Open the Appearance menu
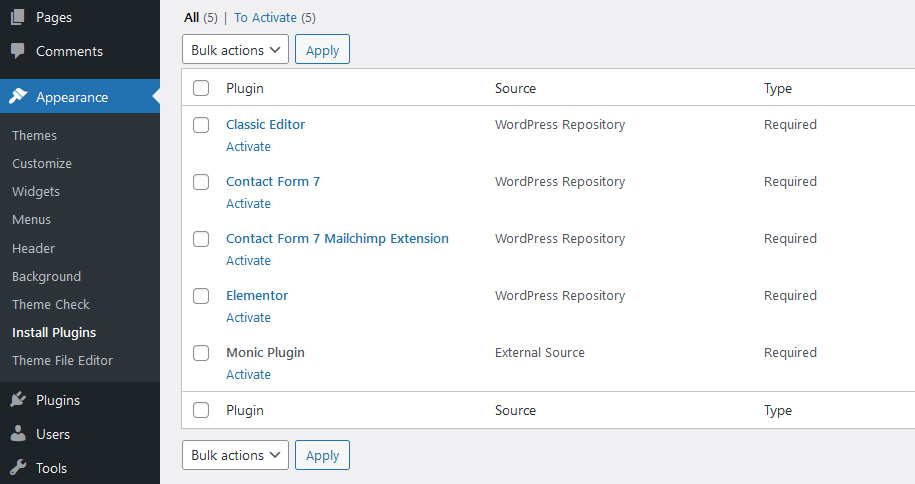 point(80,96)
